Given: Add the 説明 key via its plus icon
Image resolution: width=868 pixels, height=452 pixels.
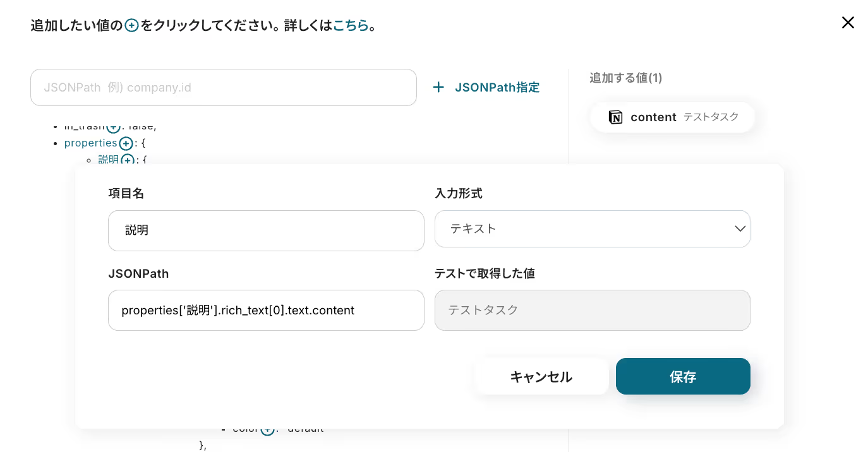Looking at the screenshot, I should coord(128,160).
